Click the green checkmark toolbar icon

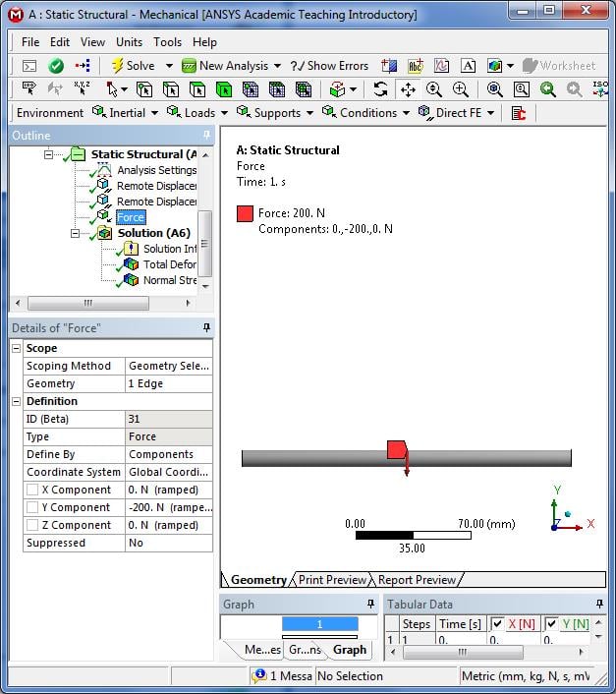coord(56,66)
